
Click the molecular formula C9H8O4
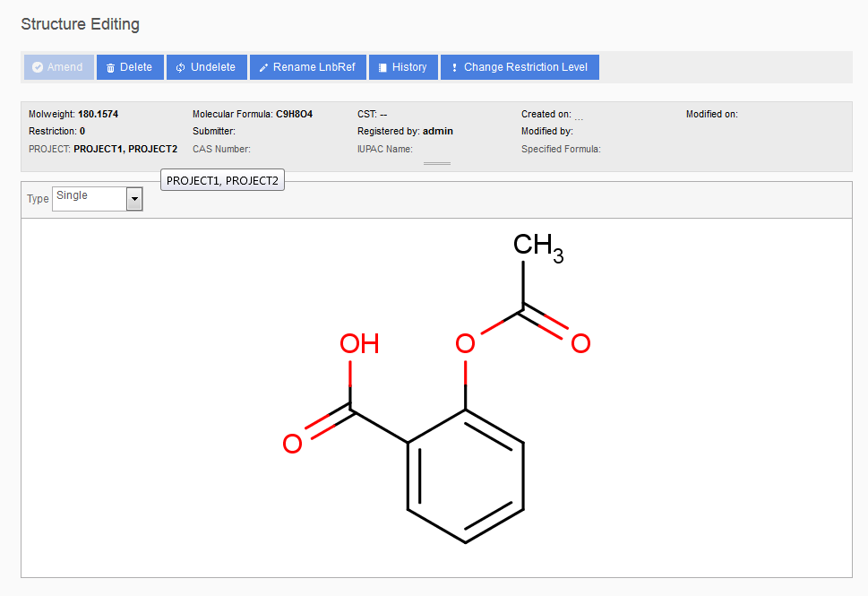tap(294, 115)
